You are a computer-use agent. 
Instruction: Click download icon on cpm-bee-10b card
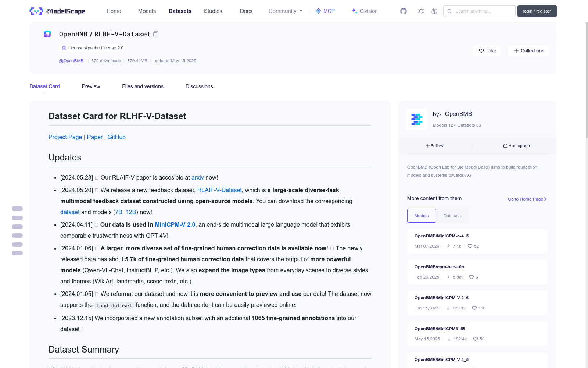coord(448,277)
